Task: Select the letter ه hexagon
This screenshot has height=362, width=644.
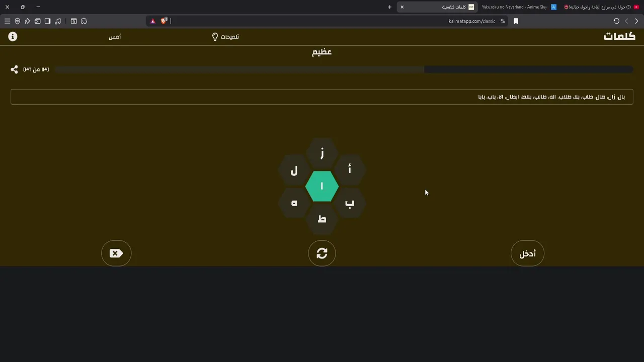Action: (x=294, y=203)
